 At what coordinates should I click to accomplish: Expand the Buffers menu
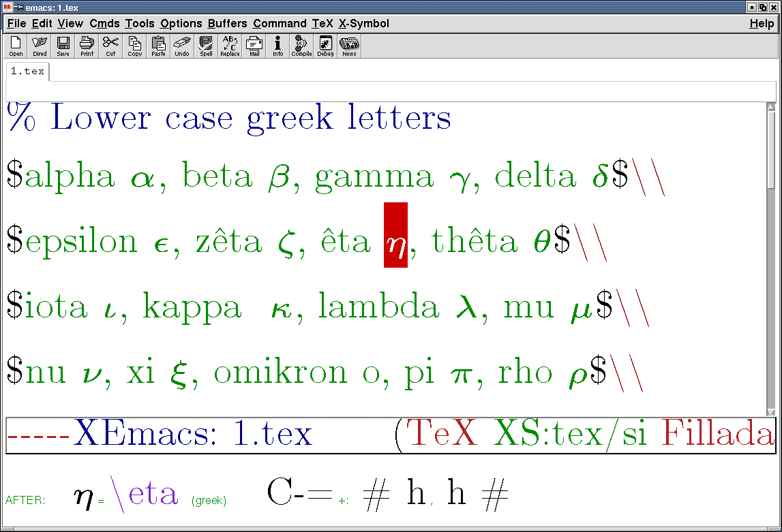227,23
